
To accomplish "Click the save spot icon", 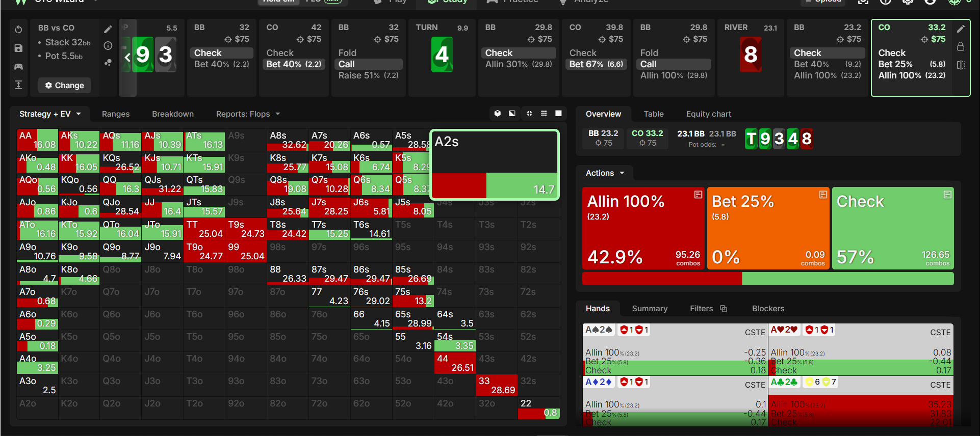I will (x=18, y=48).
